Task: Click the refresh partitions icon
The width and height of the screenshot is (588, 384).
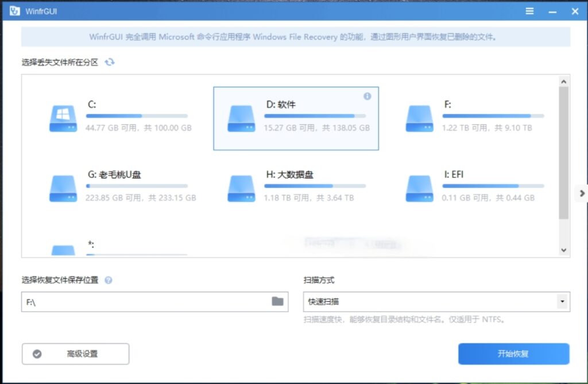Action: (x=110, y=62)
